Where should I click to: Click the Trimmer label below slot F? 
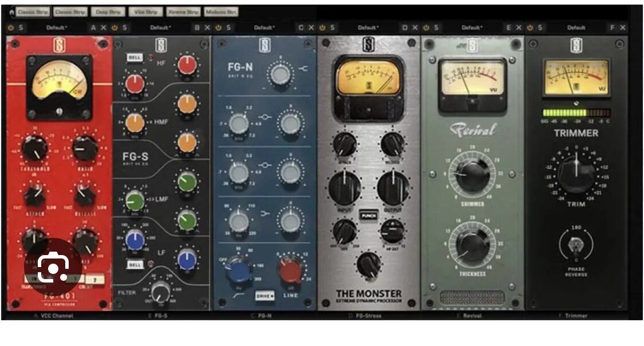pos(576,316)
